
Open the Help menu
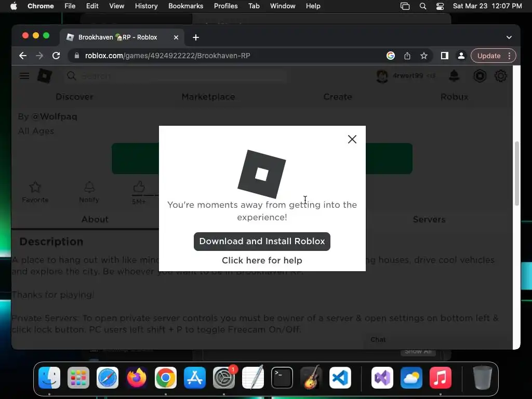point(313,6)
